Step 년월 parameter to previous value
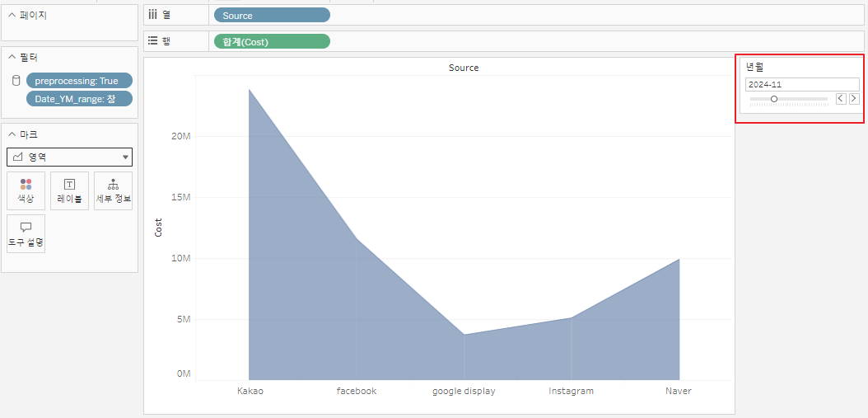This screenshot has height=418, width=868. click(x=841, y=99)
